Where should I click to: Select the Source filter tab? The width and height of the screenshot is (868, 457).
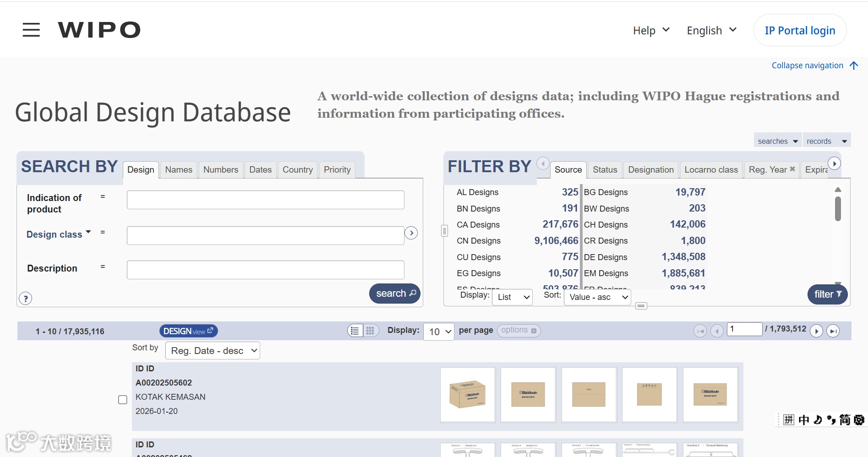tap(568, 170)
